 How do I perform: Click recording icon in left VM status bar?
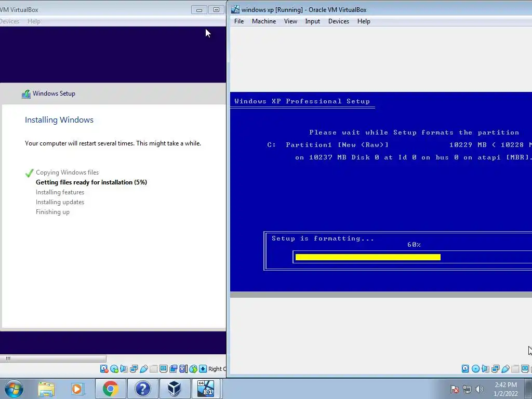174,369
